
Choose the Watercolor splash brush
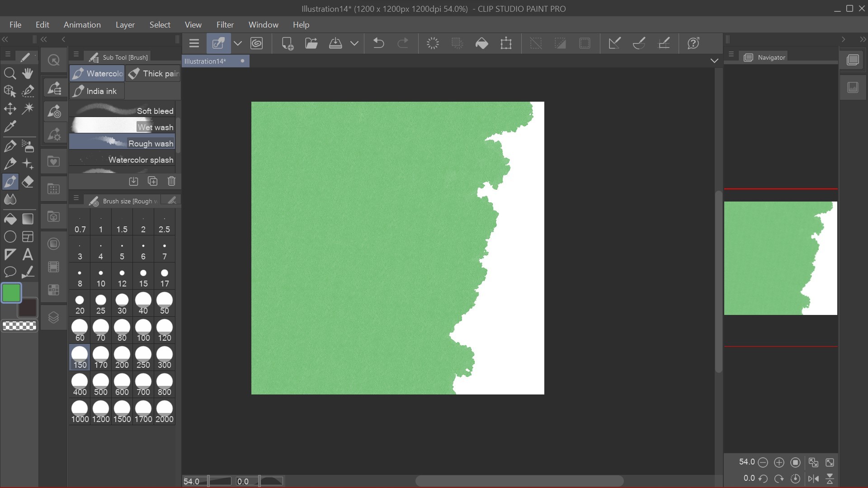click(x=122, y=160)
